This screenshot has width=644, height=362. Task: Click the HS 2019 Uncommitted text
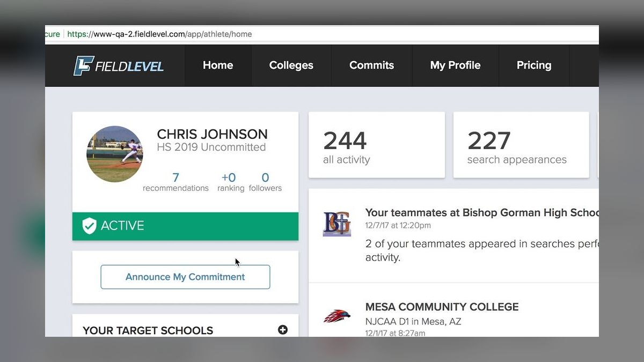[x=211, y=147]
